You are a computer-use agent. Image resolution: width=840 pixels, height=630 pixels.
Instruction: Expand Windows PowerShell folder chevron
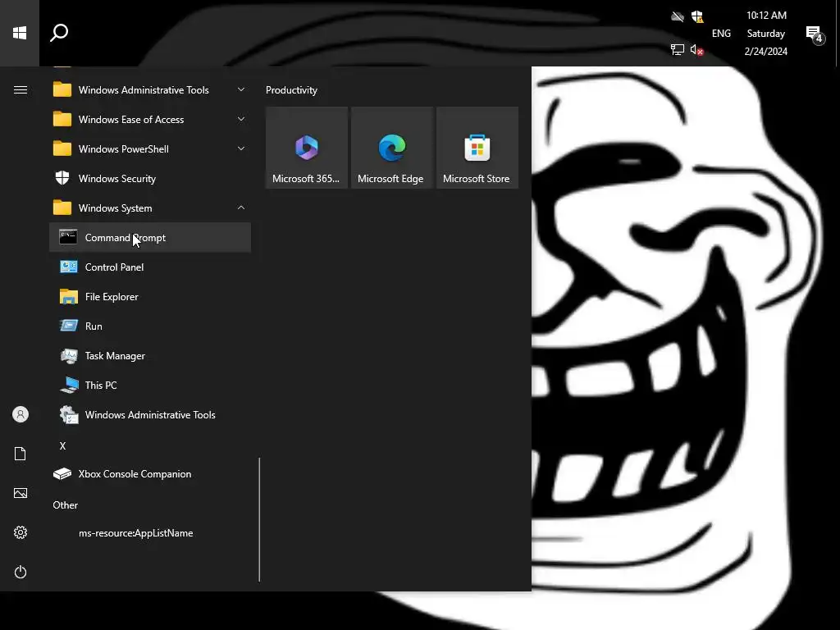241,148
